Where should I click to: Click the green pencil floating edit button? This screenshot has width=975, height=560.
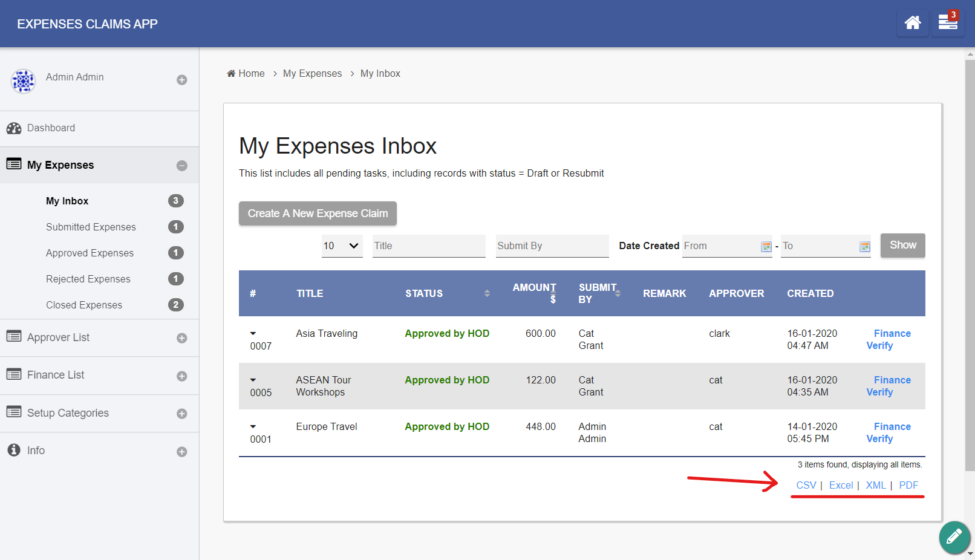tap(954, 536)
